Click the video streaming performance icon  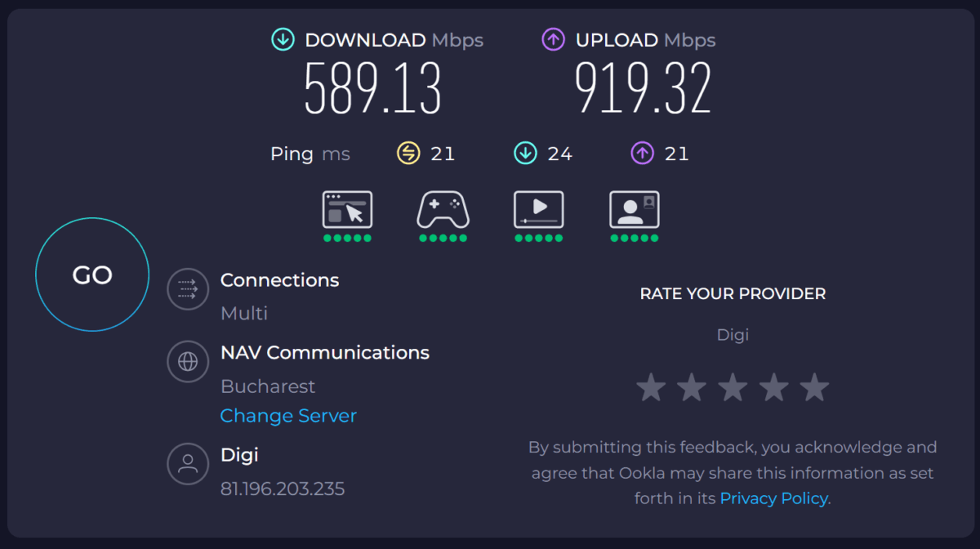pos(538,210)
